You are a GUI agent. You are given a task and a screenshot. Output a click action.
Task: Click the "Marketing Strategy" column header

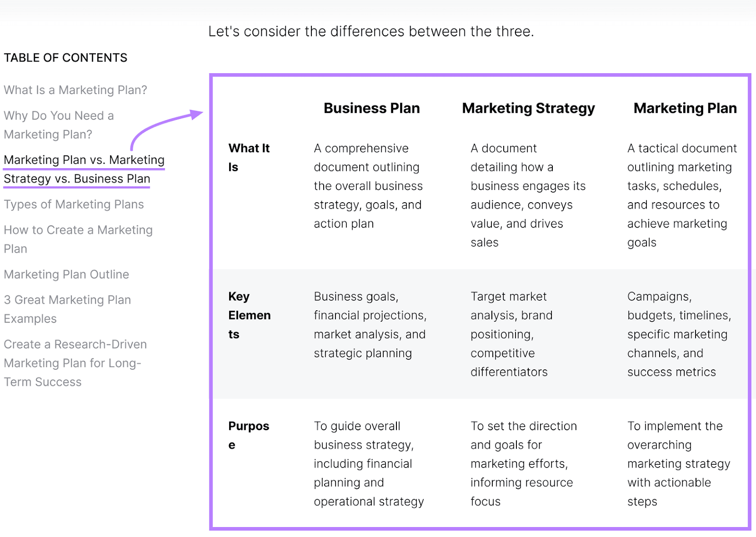tap(528, 108)
